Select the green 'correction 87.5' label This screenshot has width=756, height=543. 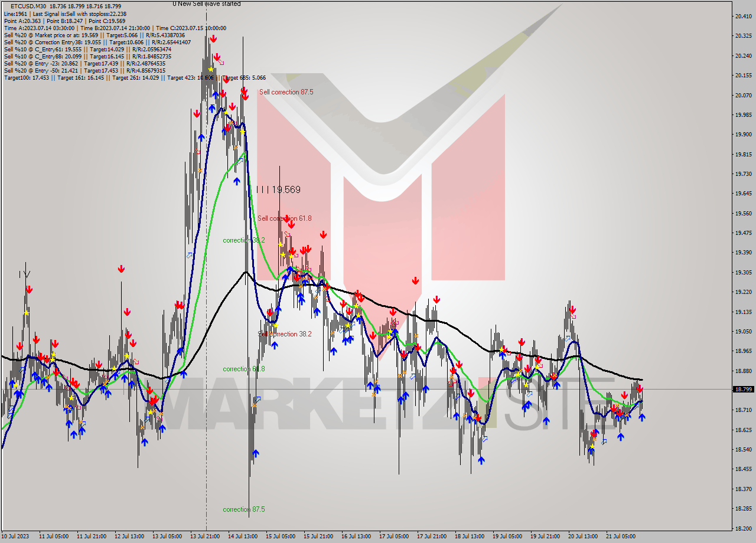pos(243,509)
